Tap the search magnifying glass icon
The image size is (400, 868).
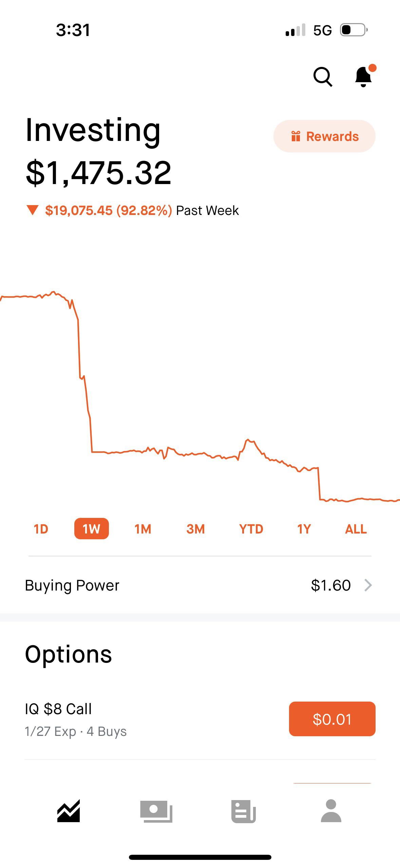[322, 77]
